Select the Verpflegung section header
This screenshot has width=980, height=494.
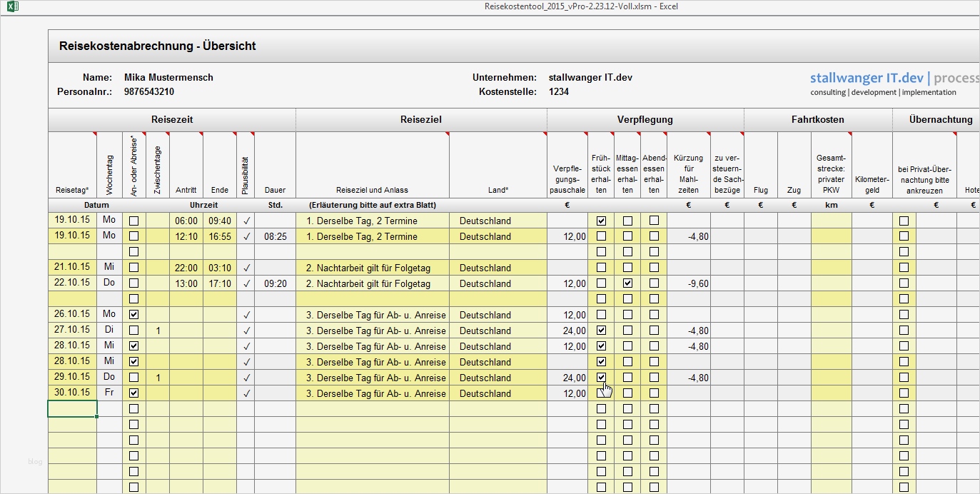point(645,119)
